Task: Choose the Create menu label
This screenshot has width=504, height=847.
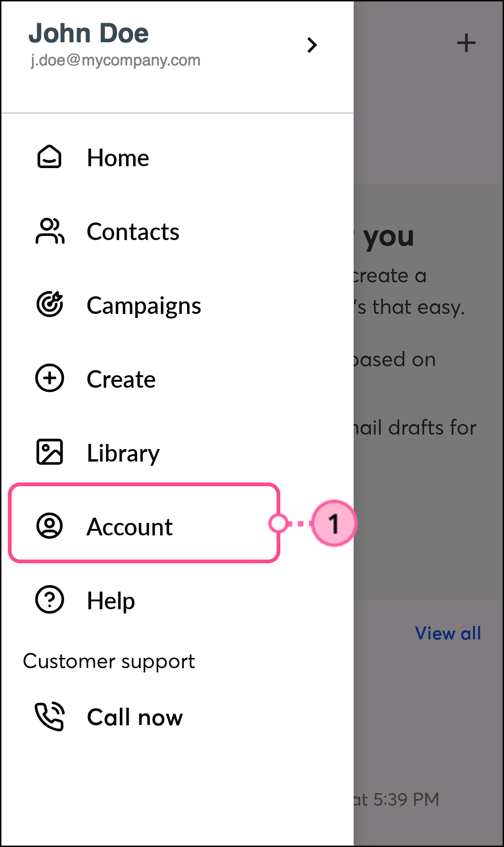Action: 121,379
